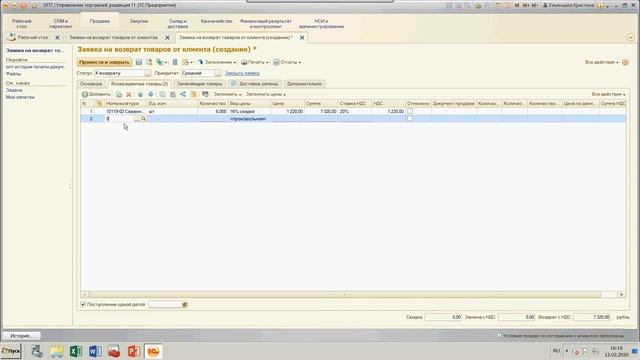Click the document toolbar icon beside create-based-on
Viewport: 640px width, 360px height.
pyautogui.click(x=175, y=62)
